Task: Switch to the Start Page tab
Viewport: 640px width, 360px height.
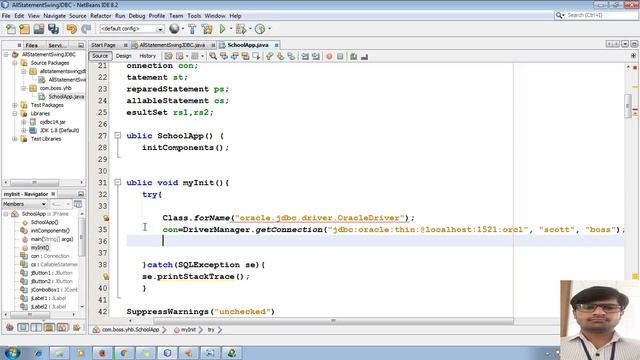Action: pos(103,45)
